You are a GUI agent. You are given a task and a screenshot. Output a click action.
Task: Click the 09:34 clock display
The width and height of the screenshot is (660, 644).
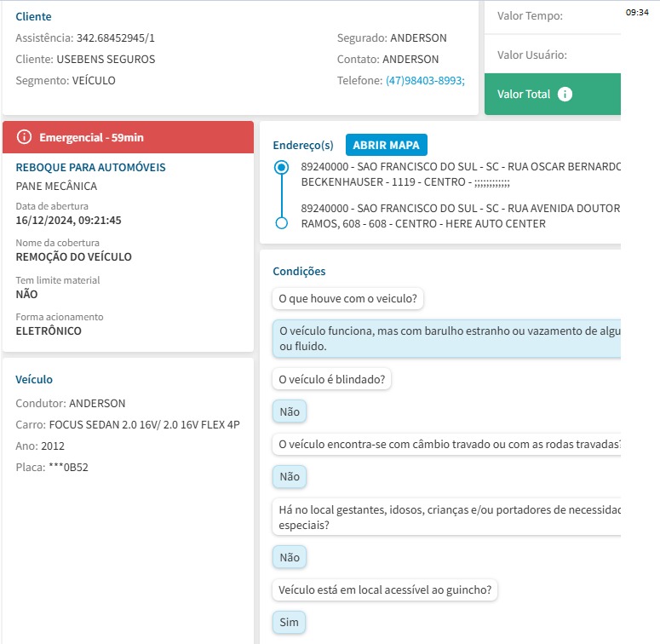coord(637,13)
